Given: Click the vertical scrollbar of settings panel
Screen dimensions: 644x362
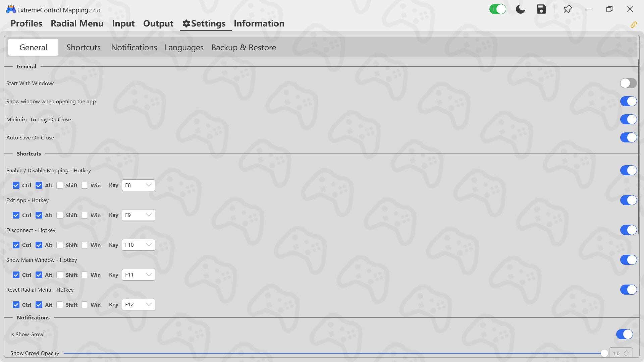Looking at the screenshot, I should [x=638, y=147].
